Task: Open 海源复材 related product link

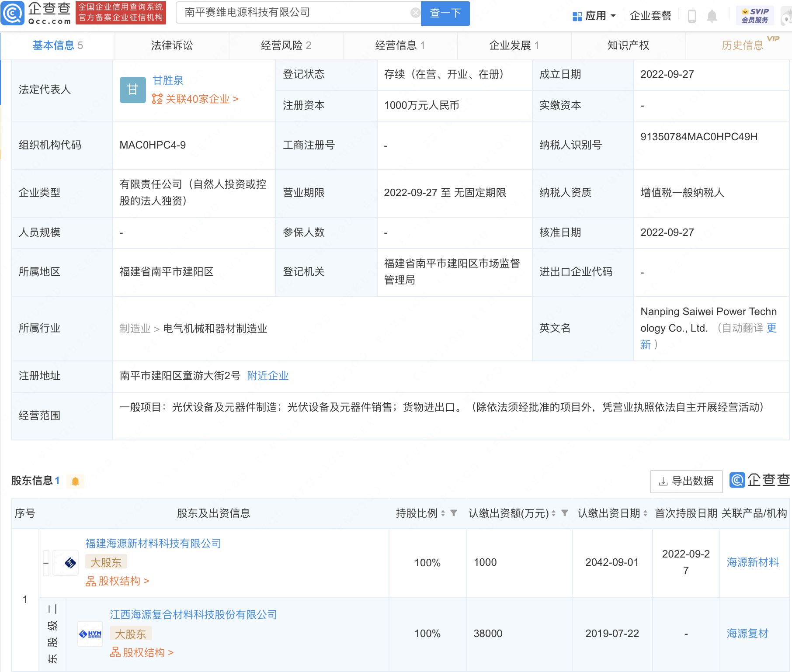Action: click(747, 634)
